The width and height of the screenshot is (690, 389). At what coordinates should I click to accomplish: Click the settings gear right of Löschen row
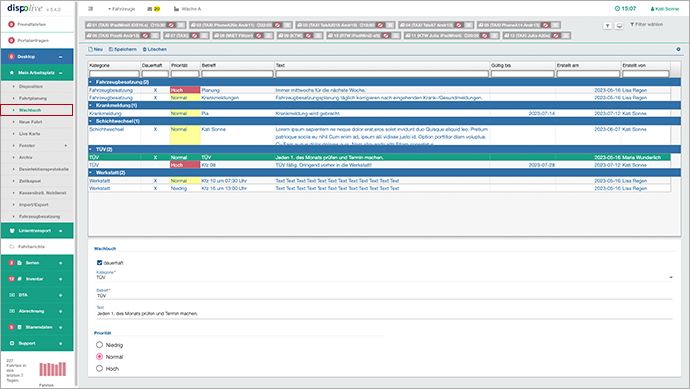click(x=678, y=49)
